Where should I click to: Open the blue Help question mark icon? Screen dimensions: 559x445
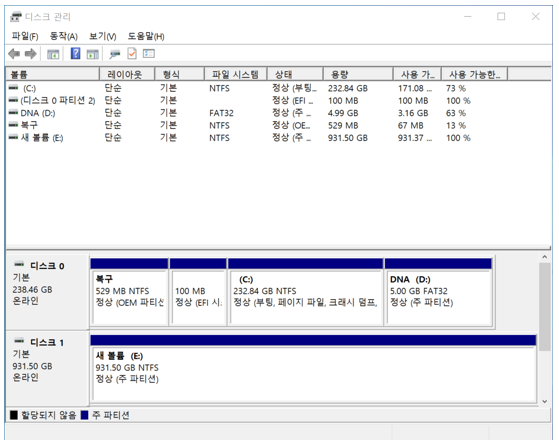coord(75,53)
